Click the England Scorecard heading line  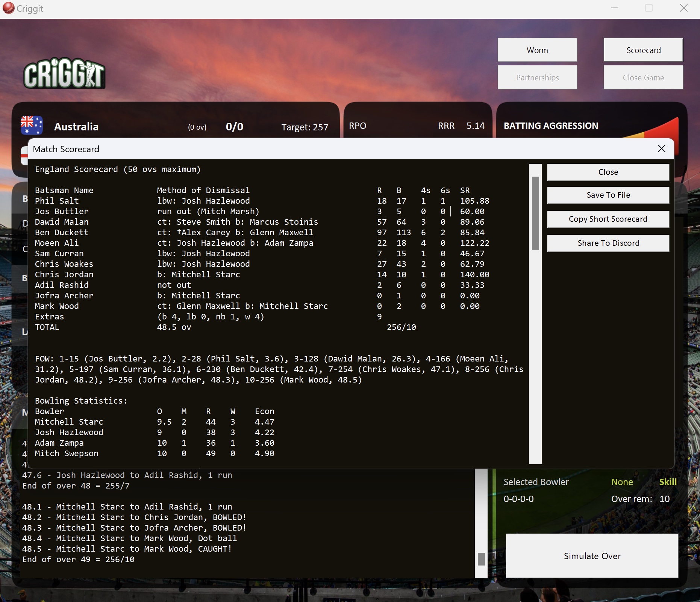[x=118, y=169]
